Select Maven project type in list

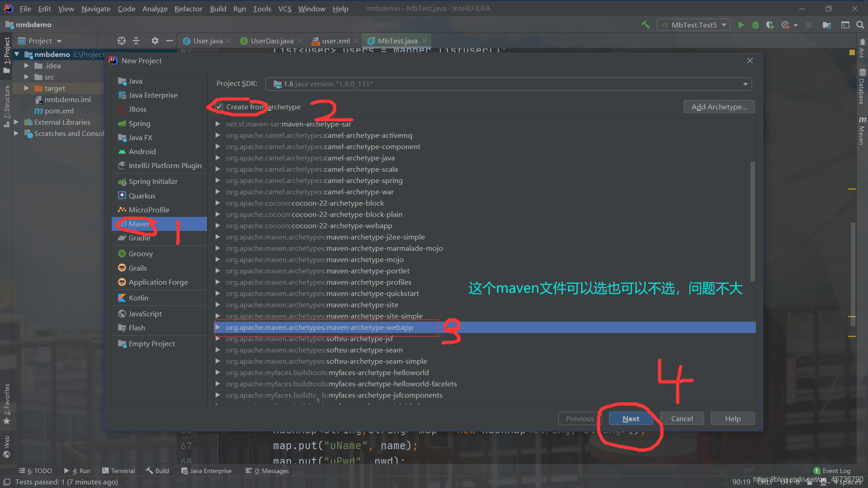point(159,224)
